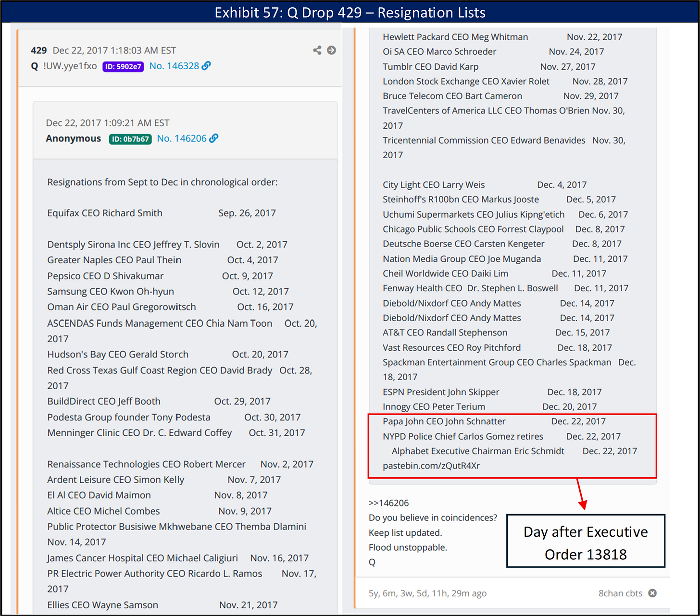This screenshot has height=616, width=700.
Task: Click the text 'Flood unstoppable.'
Action: click(408, 547)
